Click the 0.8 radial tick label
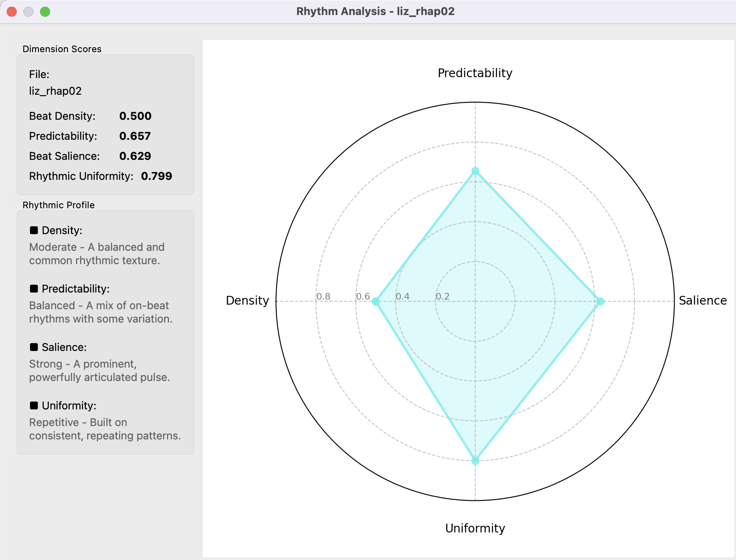The width and height of the screenshot is (736, 560). point(323,296)
